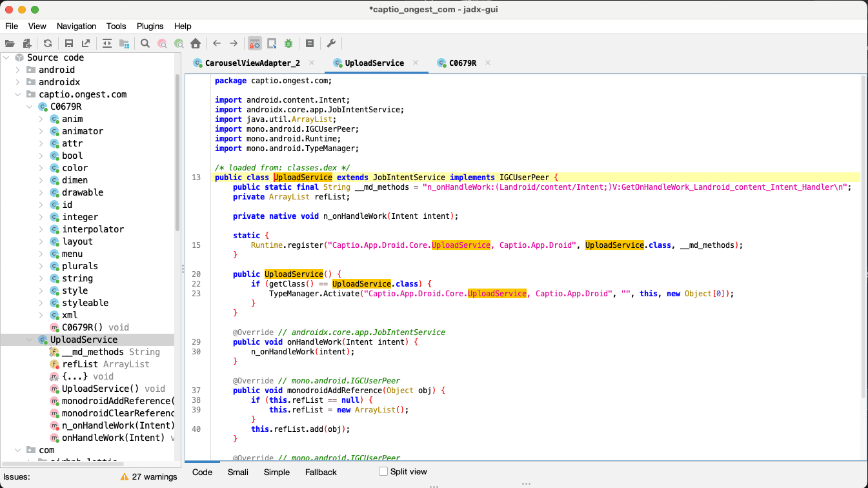Expand the styleable class node

41,303
